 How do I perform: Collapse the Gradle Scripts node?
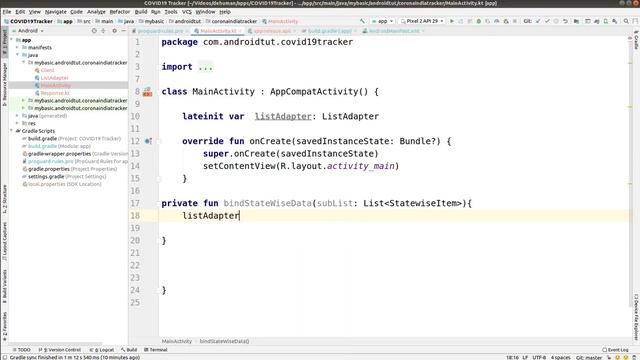(11, 131)
